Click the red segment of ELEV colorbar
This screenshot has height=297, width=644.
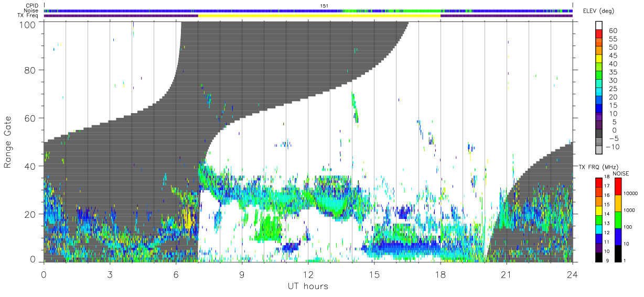599,35
